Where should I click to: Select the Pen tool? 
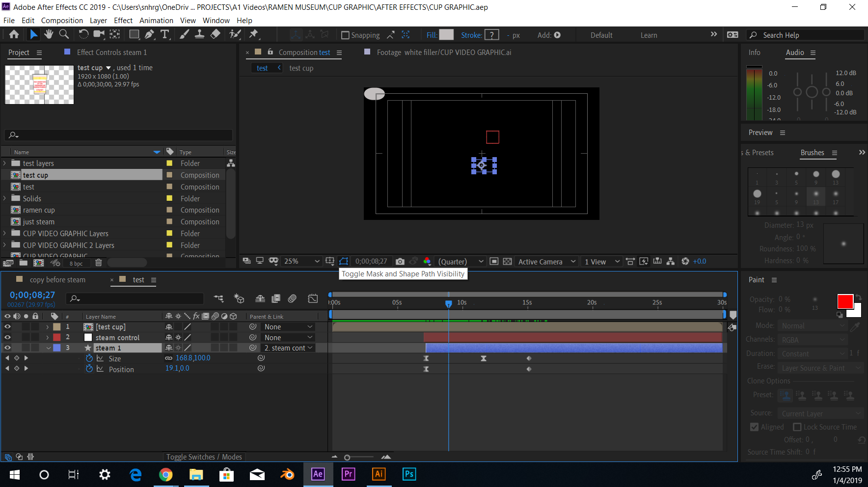coord(149,34)
